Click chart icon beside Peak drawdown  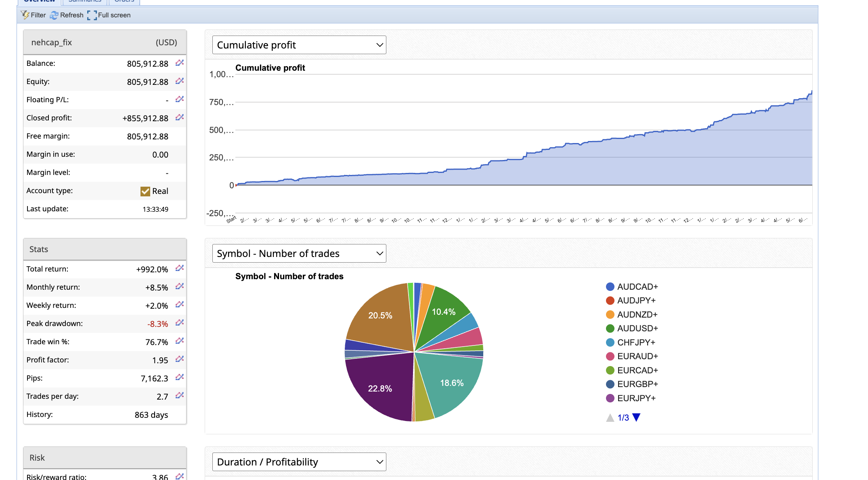pos(180,323)
